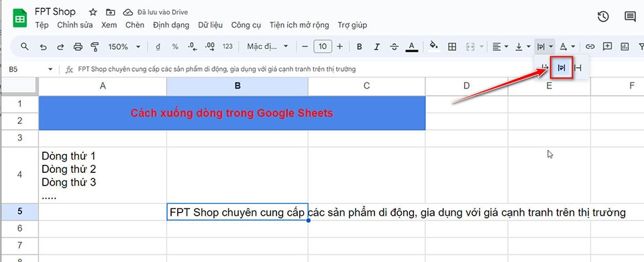
Task: Open the B5 name box dropdown
Action: click(x=50, y=69)
